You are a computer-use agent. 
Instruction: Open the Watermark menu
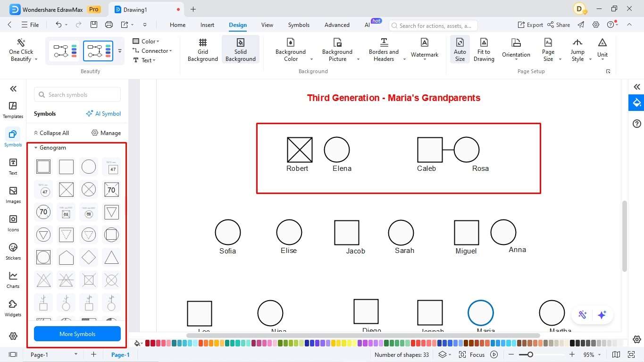[x=425, y=49]
